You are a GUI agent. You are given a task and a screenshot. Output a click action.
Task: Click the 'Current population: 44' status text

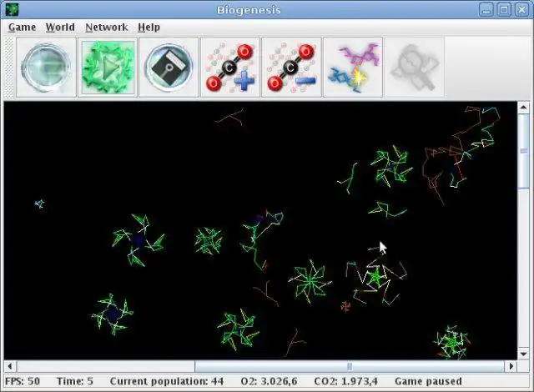(x=167, y=381)
